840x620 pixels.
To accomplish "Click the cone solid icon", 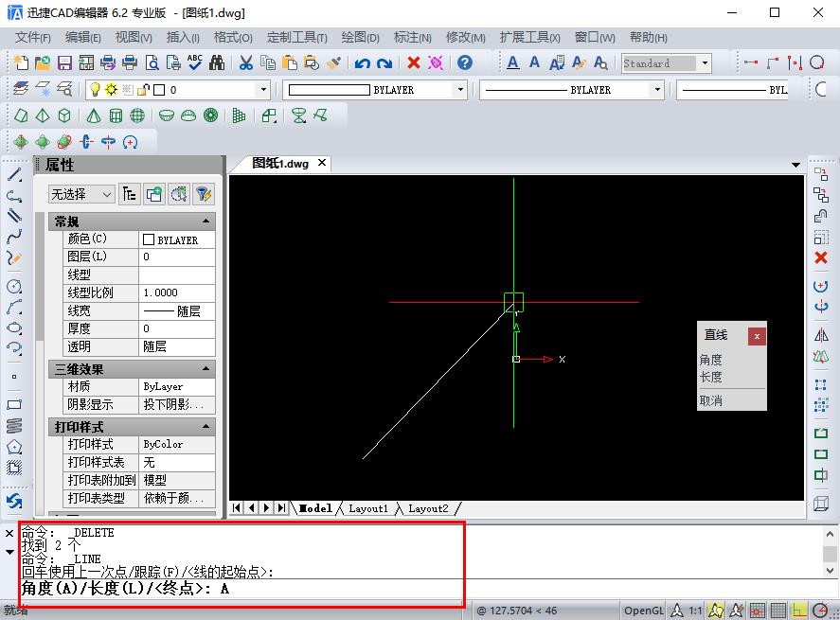I will pyautogui.click(x=94, y=115).
